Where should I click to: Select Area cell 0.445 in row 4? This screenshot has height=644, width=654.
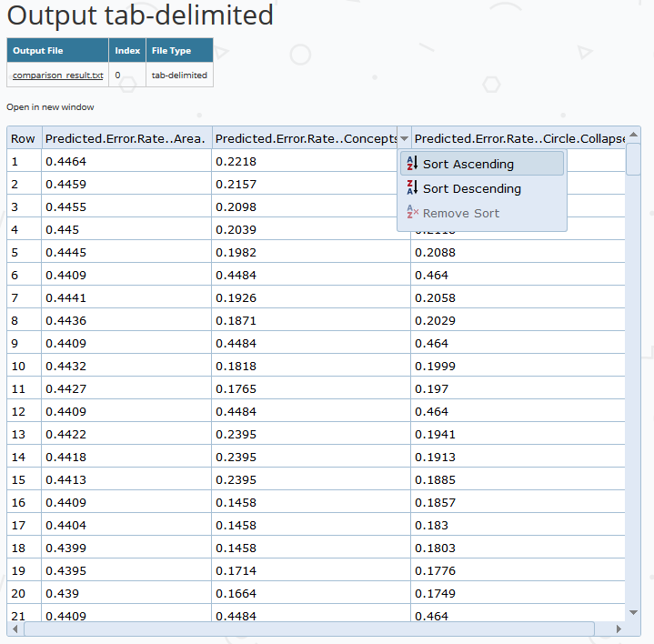(x=126, y=229)
